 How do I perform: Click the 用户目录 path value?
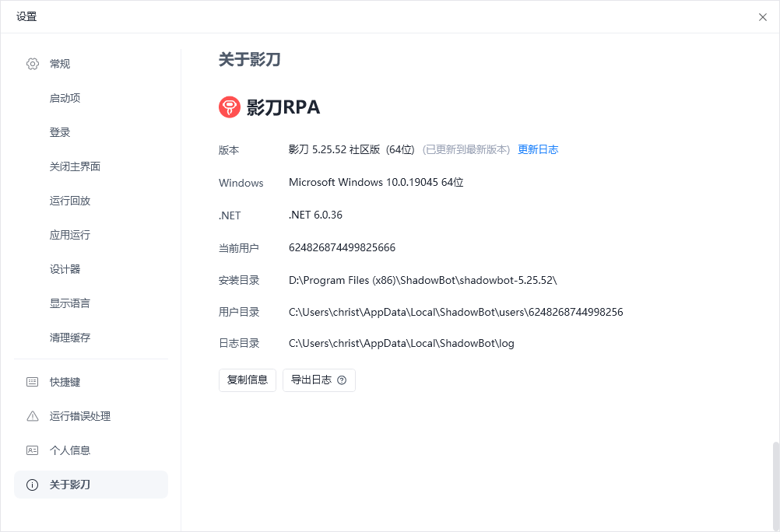(x=455, y=312)
